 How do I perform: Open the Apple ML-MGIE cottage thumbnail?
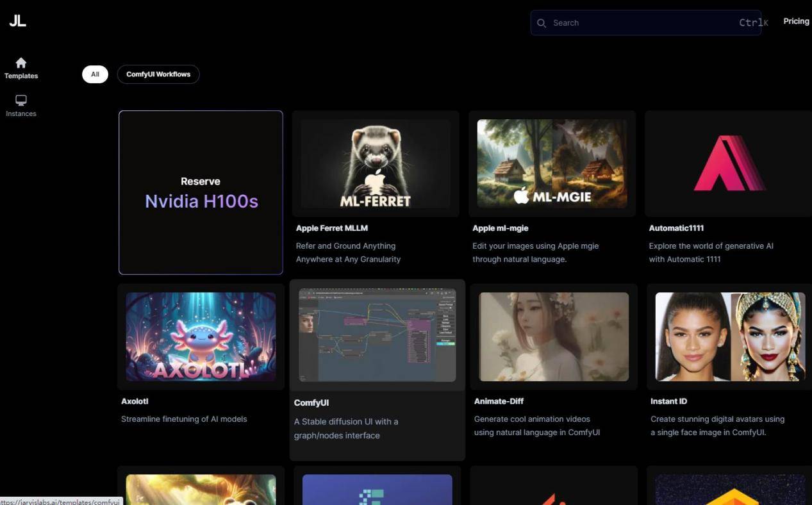click(552, 163)
